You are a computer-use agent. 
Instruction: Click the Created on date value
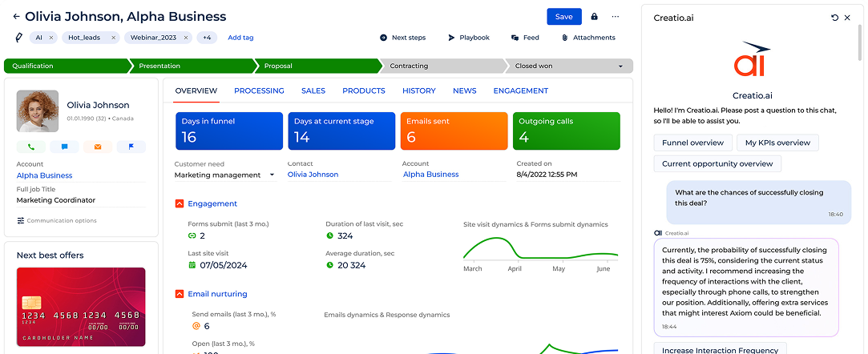tap(547, 175)
